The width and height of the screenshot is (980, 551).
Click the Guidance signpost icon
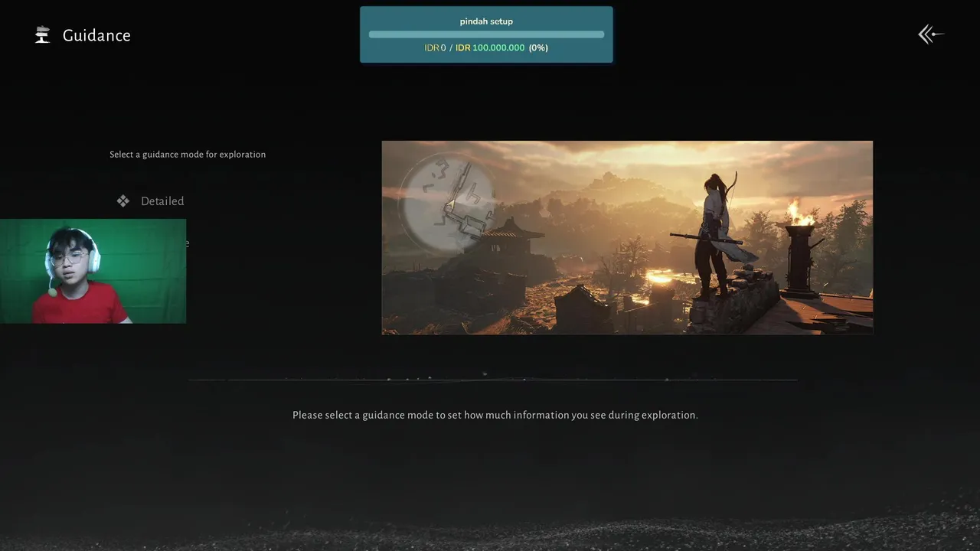[x=43, y=35]
